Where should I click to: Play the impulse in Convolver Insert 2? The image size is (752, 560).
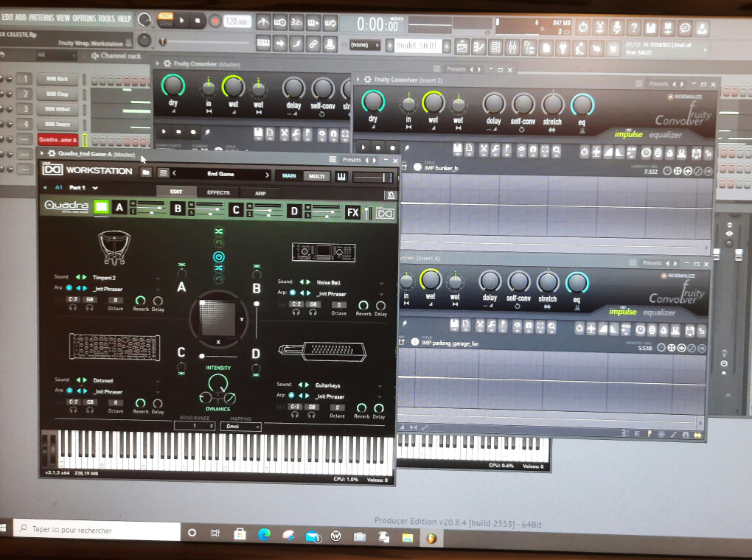[x=363, y=147]
